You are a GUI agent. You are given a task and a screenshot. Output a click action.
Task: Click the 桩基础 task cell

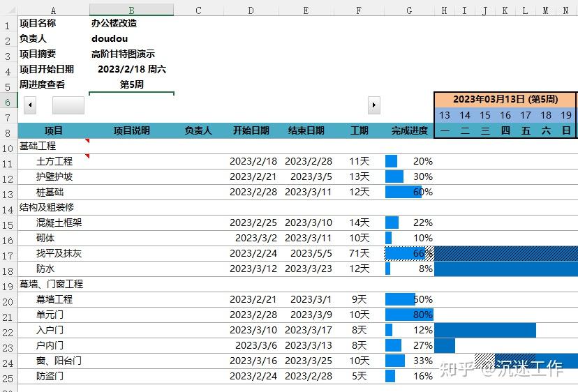coord(54,193)
